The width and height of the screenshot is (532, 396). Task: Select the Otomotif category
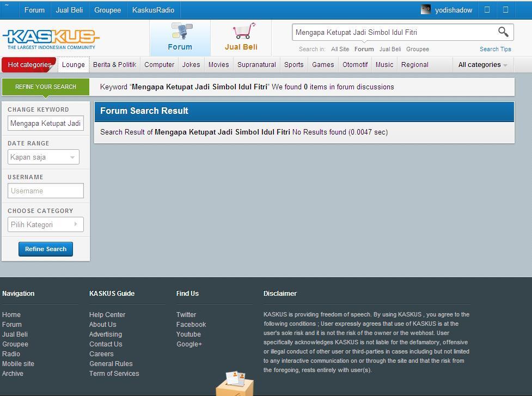pyautogui.click(x=355, y=64)
